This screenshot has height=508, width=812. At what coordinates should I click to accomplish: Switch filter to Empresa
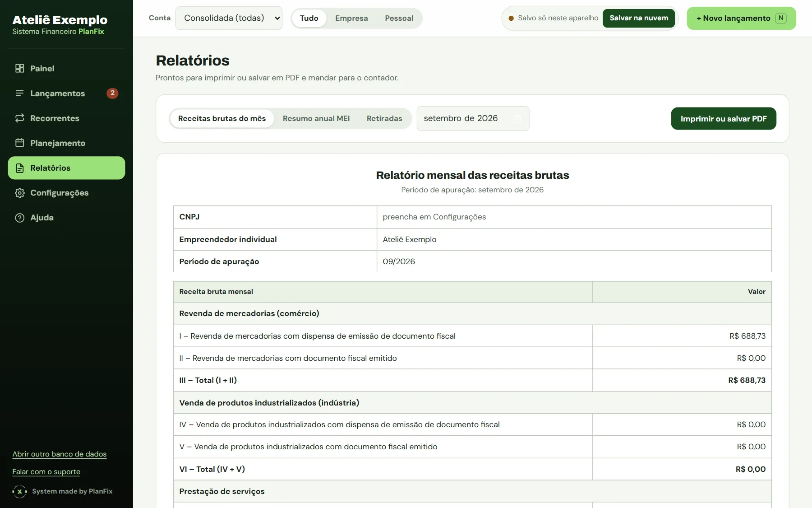[x=351, y=18]
